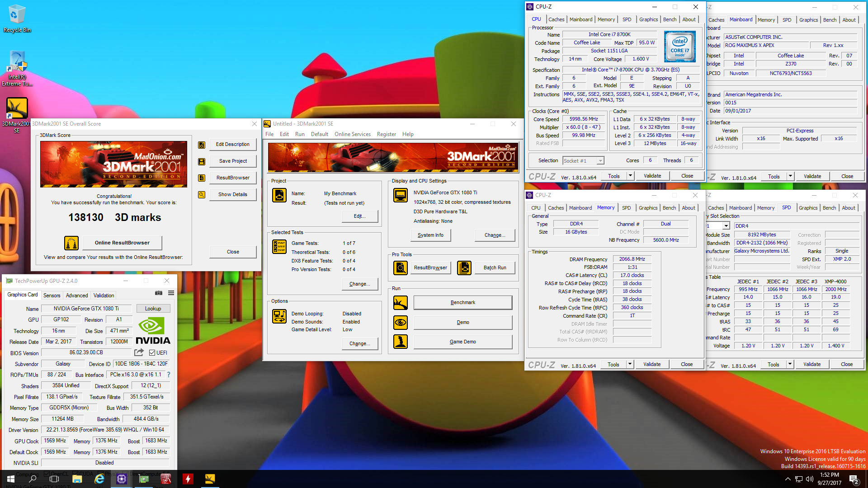Open File Explorer from the taskbar
868x488 pixels.
point(77,479)
